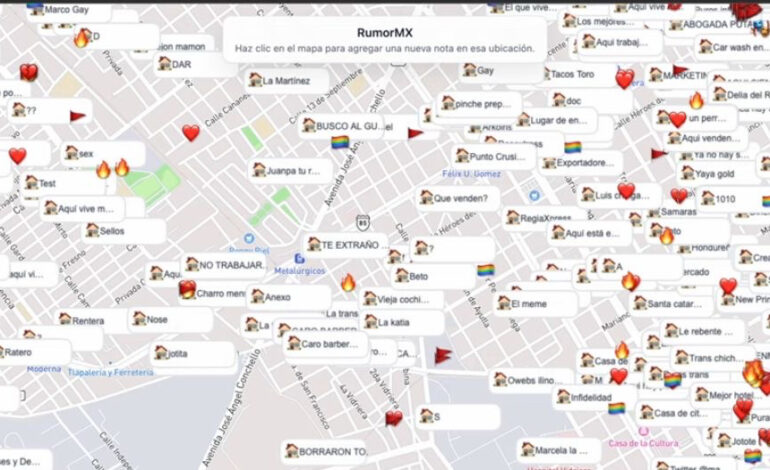Image resolution: width=770 pixels, height=470 pixels.
Task: Open the 'Marcela la...' note
Action: click(559, 450)
